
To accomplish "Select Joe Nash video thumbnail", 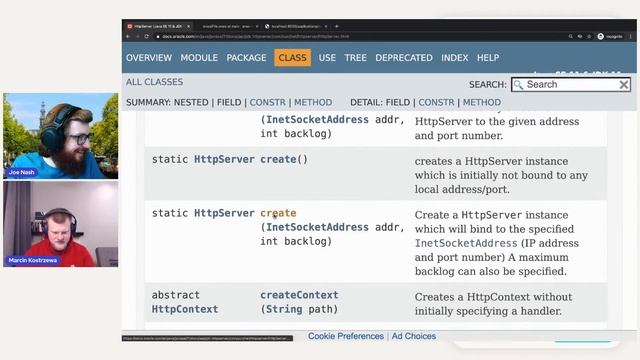I will click(x=61, y=136).
